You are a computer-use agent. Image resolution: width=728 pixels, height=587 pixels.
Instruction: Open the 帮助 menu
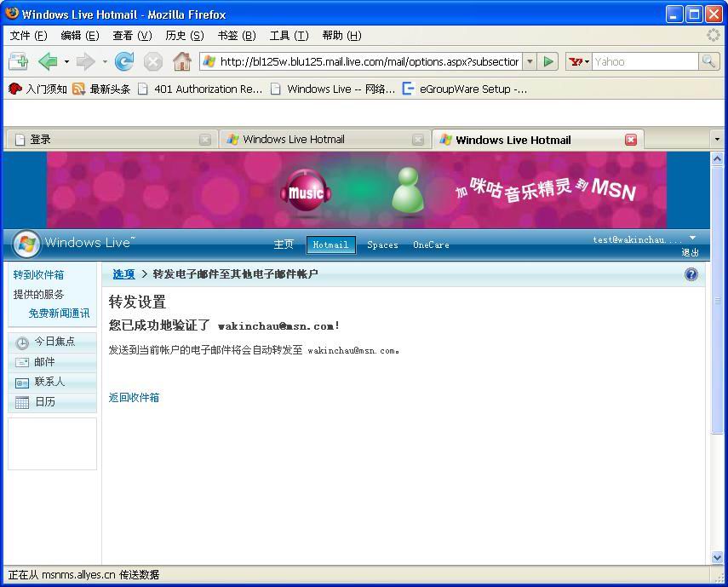coord(341,36)
